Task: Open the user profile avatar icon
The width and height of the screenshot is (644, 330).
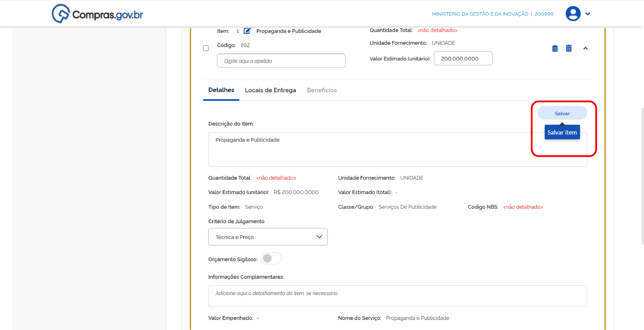Action: [573, 14]
